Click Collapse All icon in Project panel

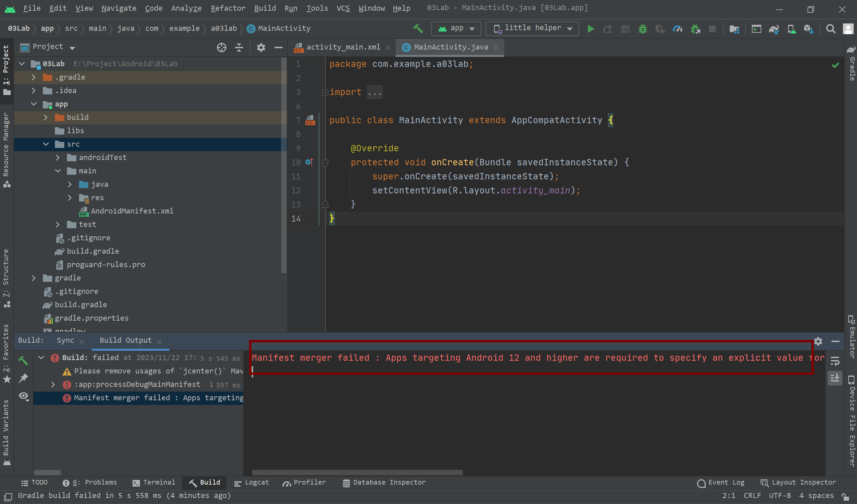(239, 48)
